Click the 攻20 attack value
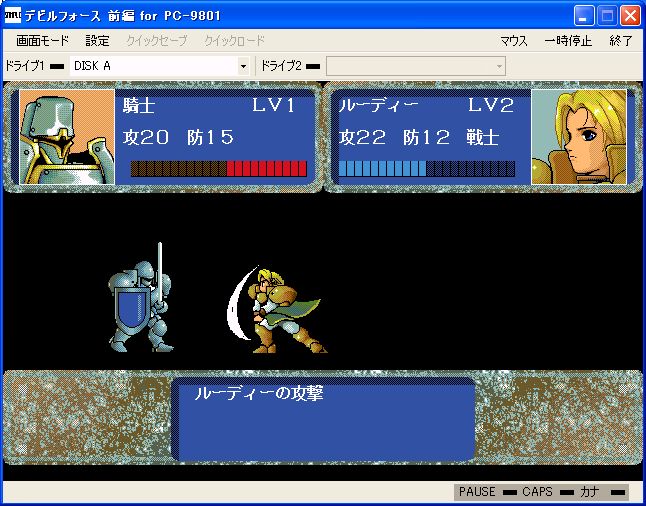 click(x=146, y=137)
